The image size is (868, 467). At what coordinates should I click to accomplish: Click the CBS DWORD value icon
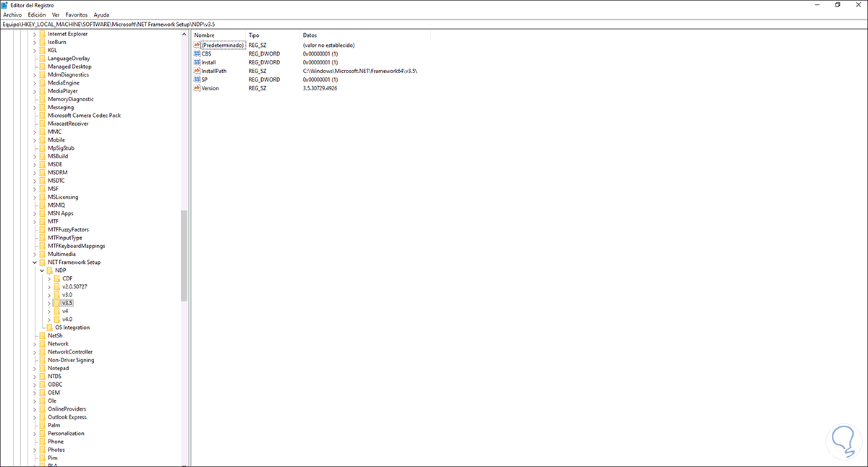197,53
